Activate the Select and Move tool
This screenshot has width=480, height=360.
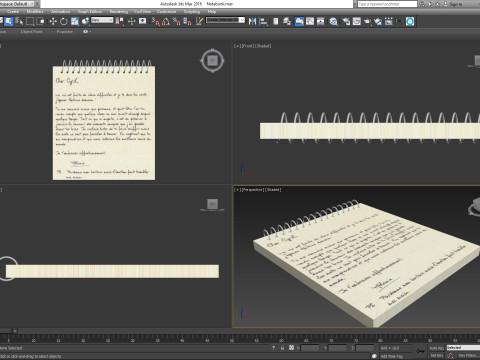53,22
